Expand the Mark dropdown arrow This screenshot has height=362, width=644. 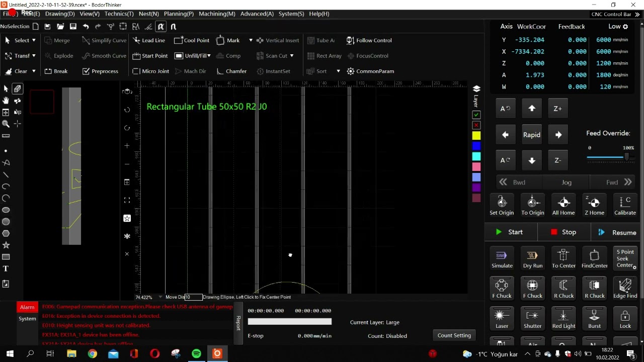251,40
